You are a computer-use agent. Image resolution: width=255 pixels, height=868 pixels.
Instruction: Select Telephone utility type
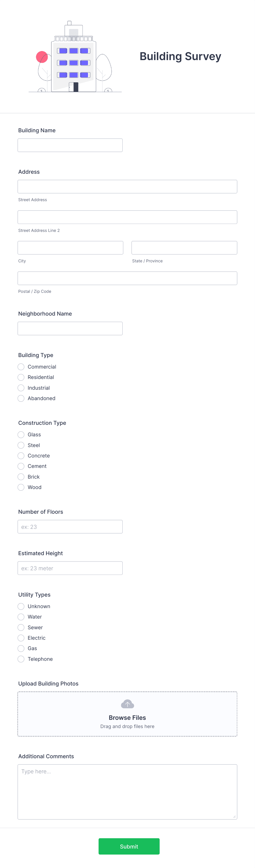tap(21, 659)
